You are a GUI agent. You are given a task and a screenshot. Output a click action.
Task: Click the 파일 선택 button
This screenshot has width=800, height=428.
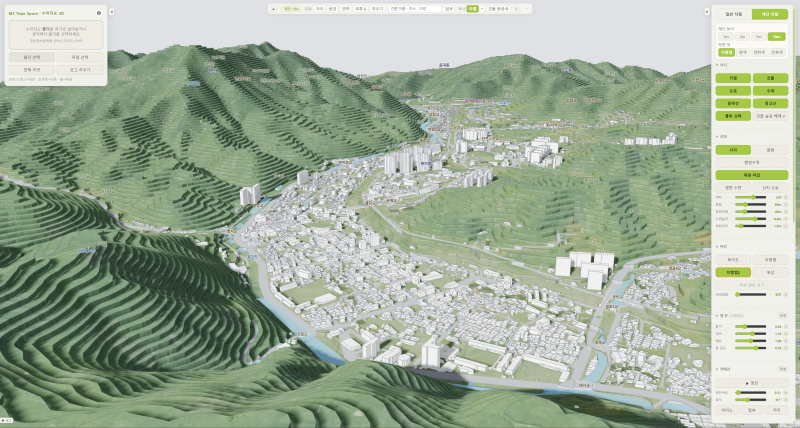click(80, 57)
